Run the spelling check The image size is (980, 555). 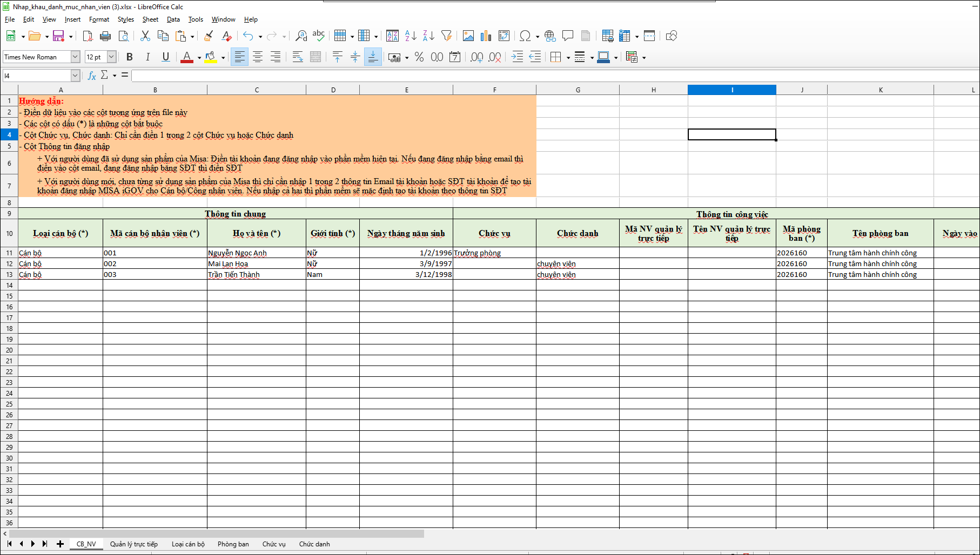[319, 36]
